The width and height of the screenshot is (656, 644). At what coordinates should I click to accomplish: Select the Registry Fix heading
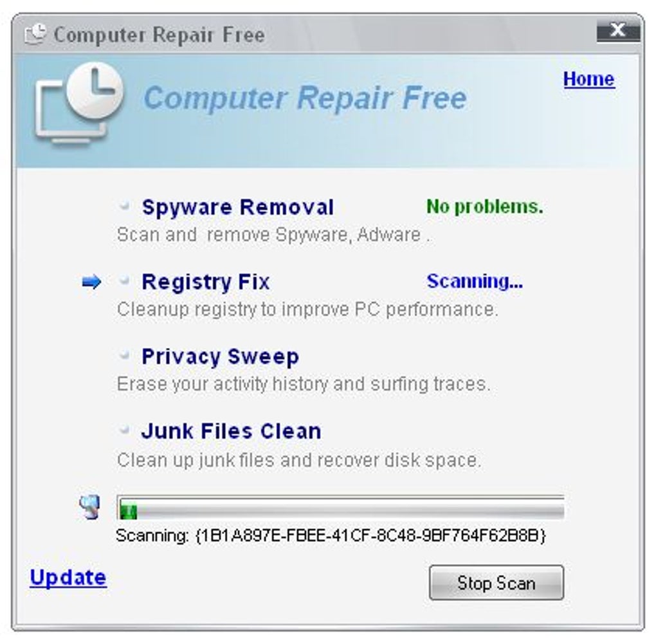(206, 282)
